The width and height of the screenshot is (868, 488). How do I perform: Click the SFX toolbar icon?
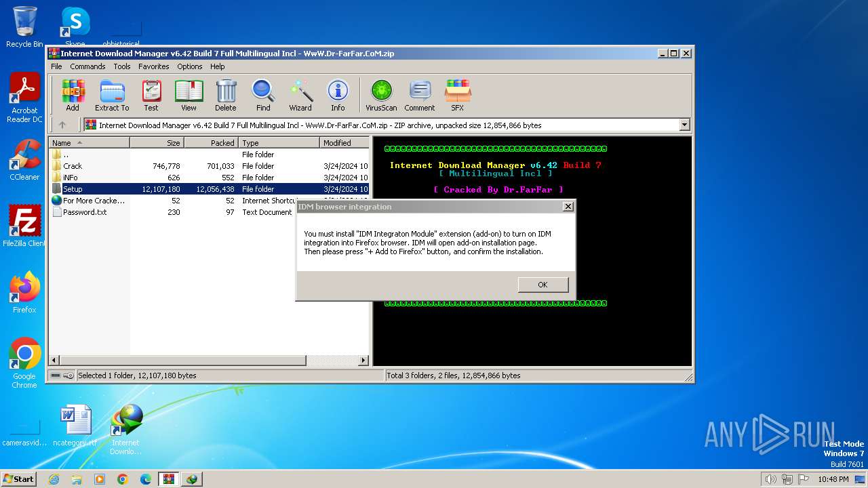tap(458, 96)
